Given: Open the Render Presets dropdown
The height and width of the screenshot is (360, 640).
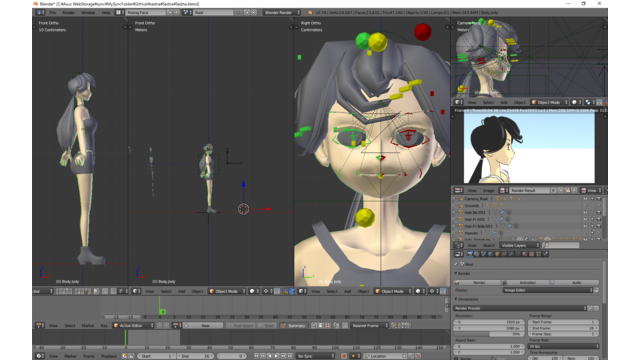Looking at the screenshot, I should coord(520,308).
